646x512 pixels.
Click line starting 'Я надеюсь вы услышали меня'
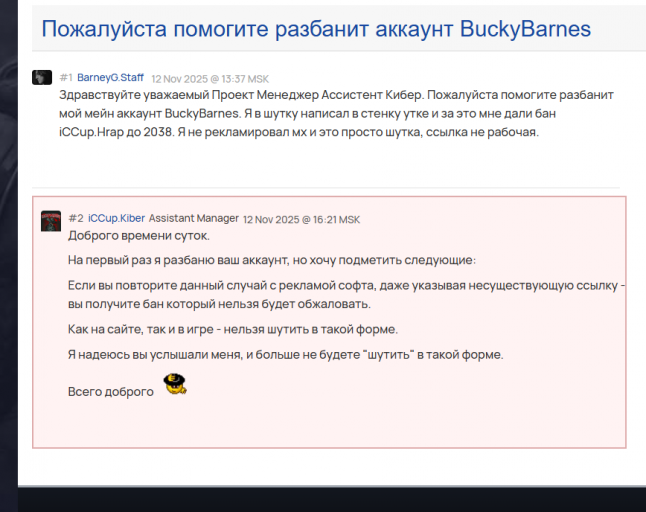point(286,355)
